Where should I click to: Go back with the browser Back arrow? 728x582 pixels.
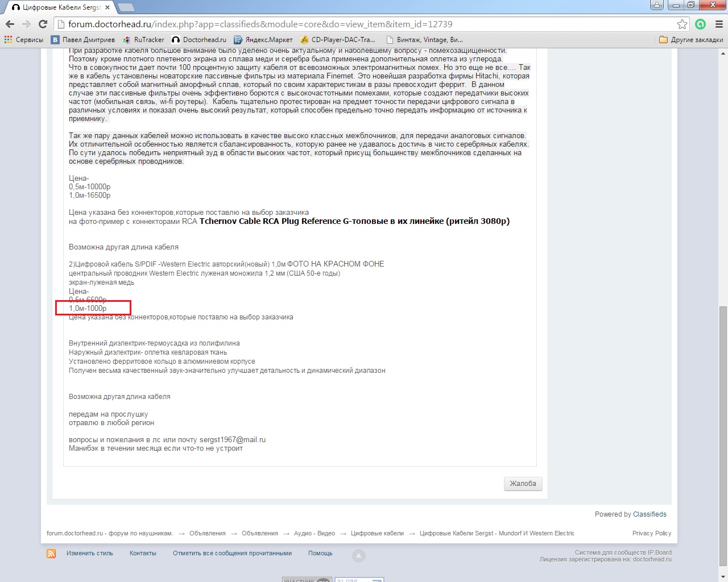(10, 24)
